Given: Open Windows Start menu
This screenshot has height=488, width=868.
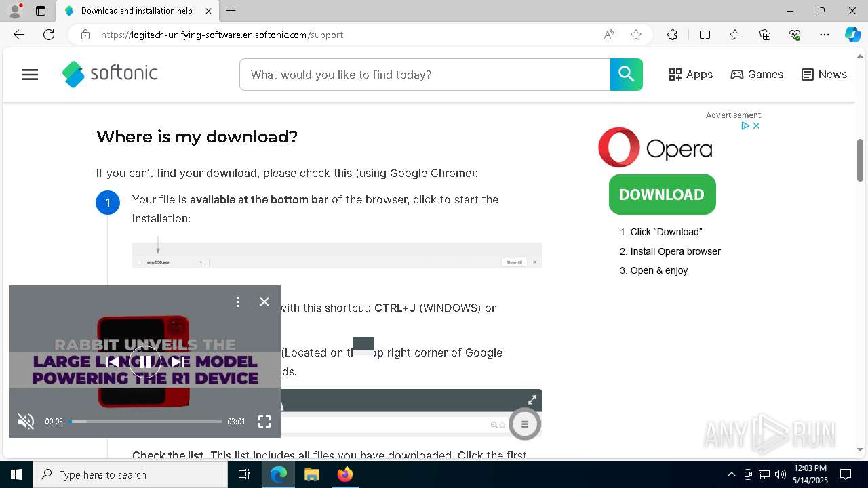Looking at the screenshot, I should coord(16,474).
